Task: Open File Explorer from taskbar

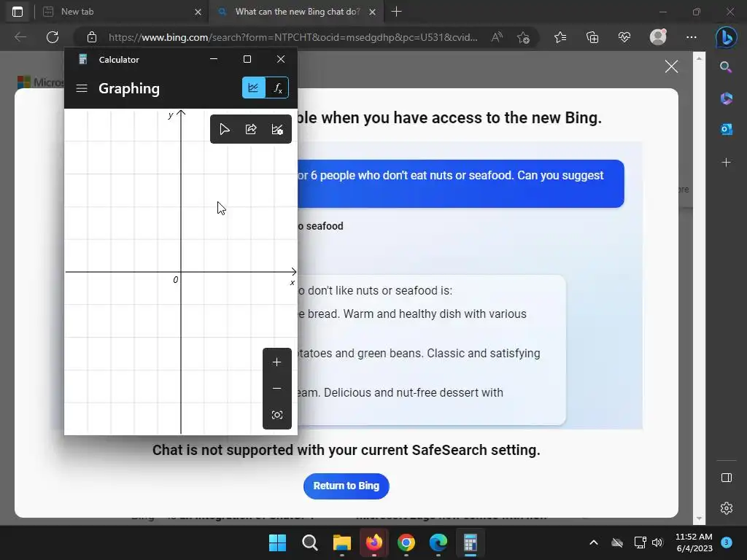Action: click(x=341, y=542)
